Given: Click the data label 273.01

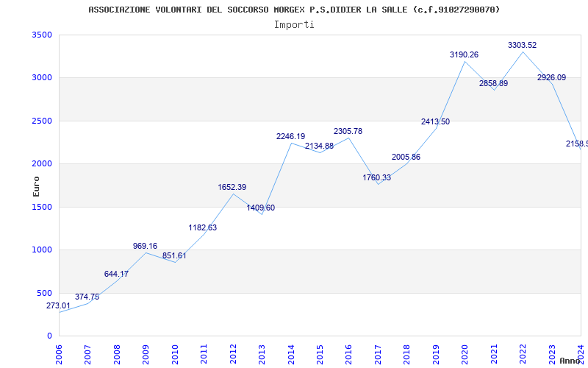Looking at the screenshot, I should click(x=58, y=305).
